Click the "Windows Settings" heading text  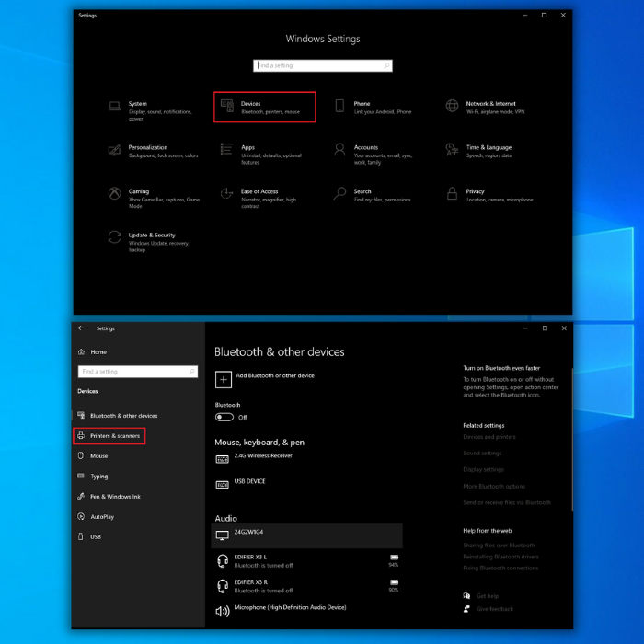pyautogui.click(x=323, y=39)
